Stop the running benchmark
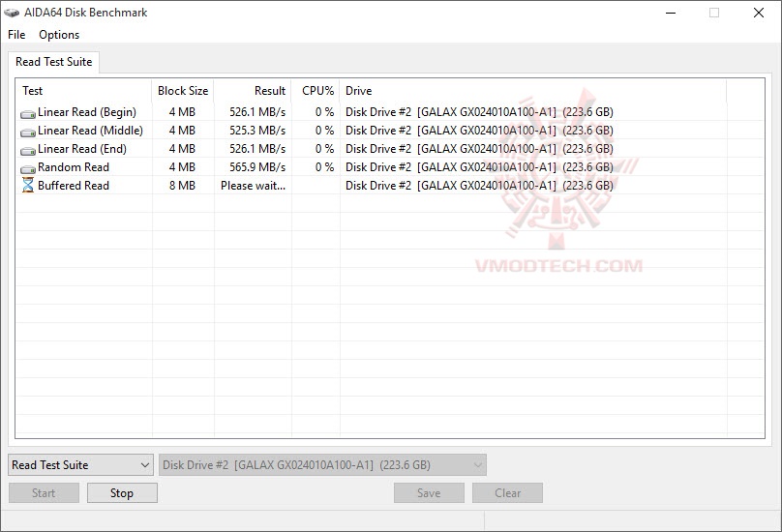The height and width of the screenshot is (532, 782). click(x=122, y=493)
